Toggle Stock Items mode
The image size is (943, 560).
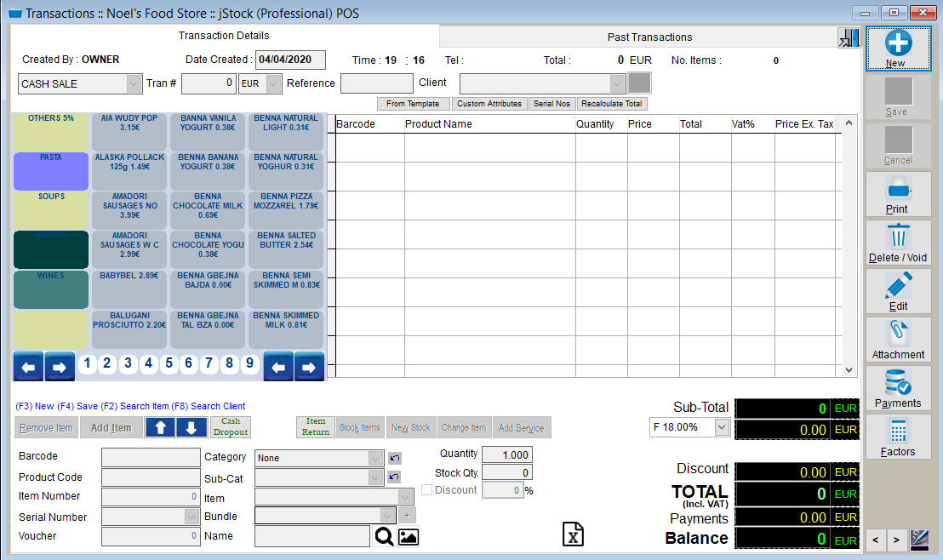pos(360,426)
